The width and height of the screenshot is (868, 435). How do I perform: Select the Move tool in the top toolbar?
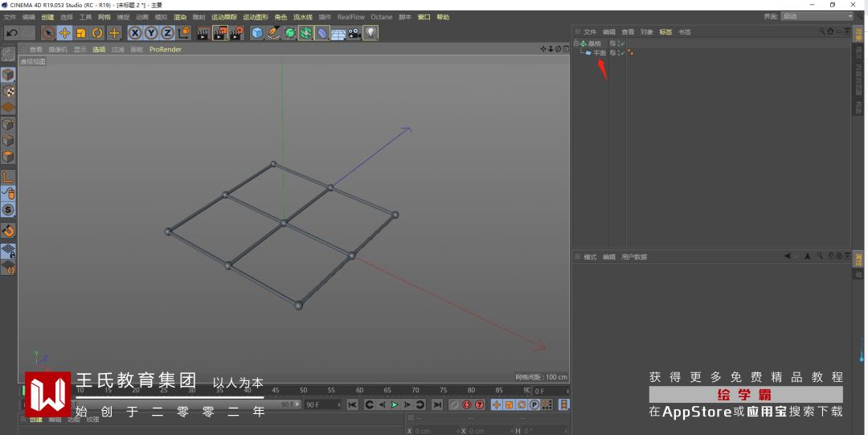tap(64, 33)
